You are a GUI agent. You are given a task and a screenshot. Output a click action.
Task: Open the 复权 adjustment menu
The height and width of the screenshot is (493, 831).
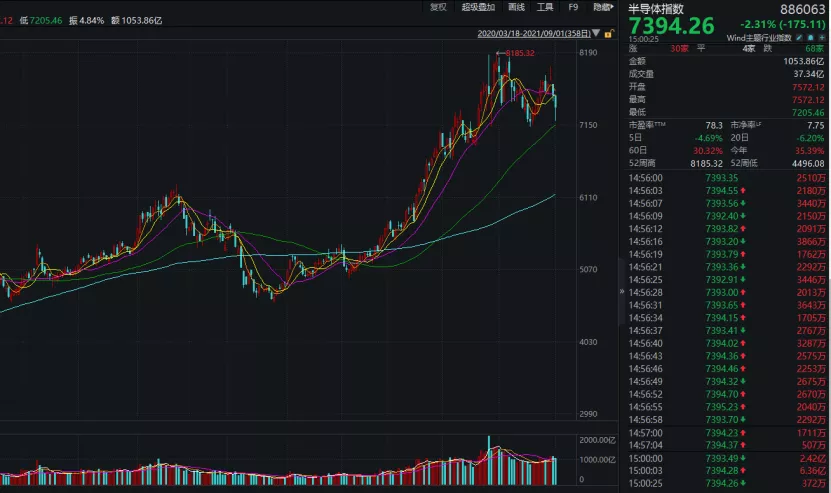(x=438, y=8)
